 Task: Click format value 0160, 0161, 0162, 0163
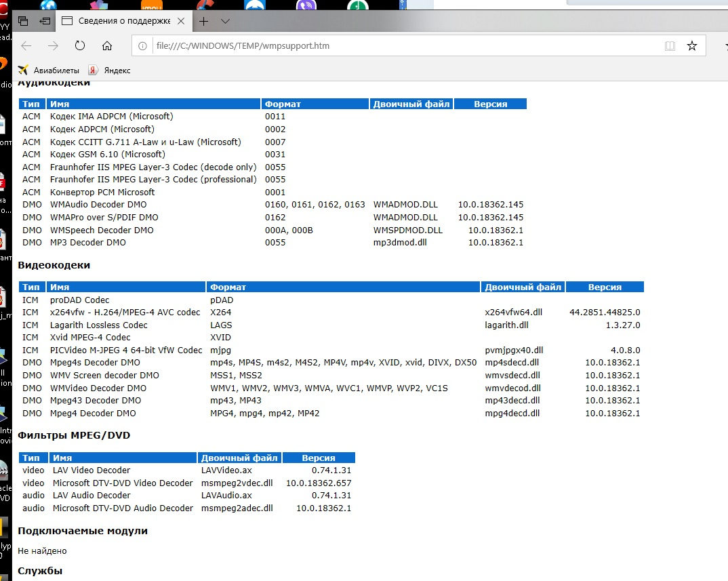[315, 204]
